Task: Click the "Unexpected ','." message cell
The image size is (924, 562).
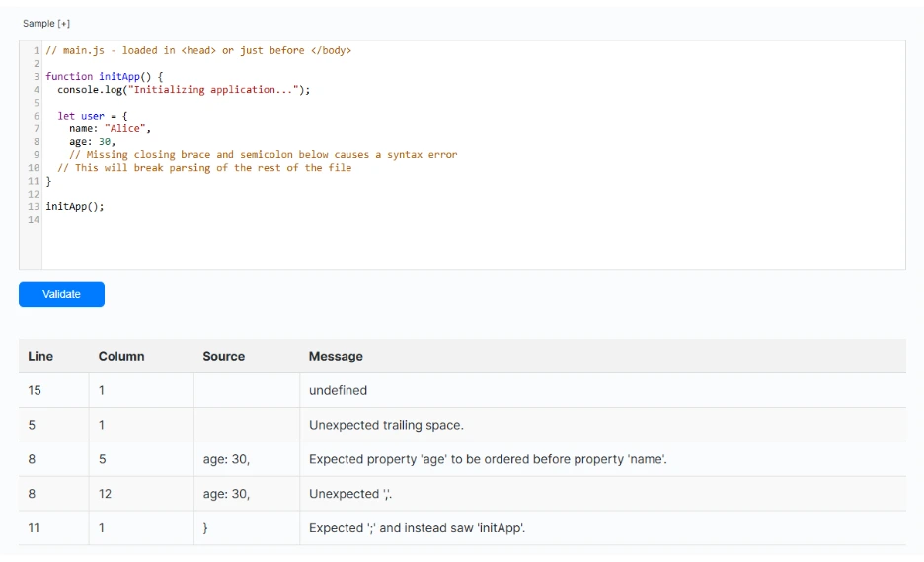Action: pyautogui.click(x=350, y=494)
